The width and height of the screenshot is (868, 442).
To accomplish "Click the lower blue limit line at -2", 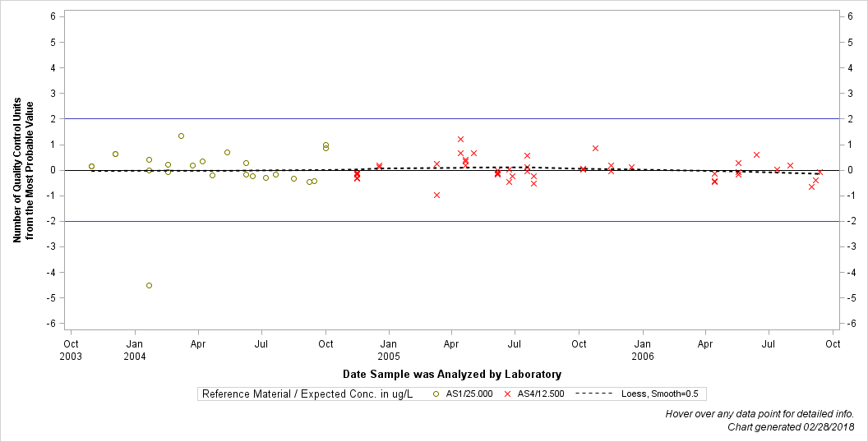I will pos(452,221).
